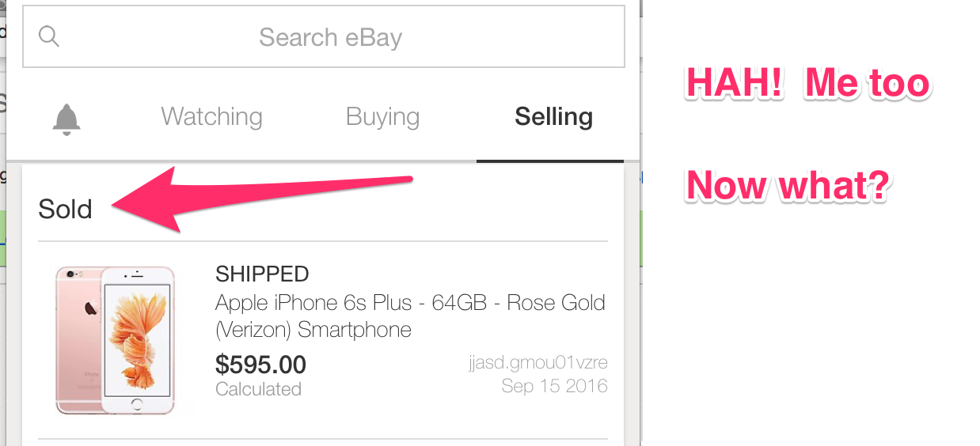The width and height of the screenshot is (980, 446).
Task: Click the magnifying glass search icon
Action: point(49,36)
